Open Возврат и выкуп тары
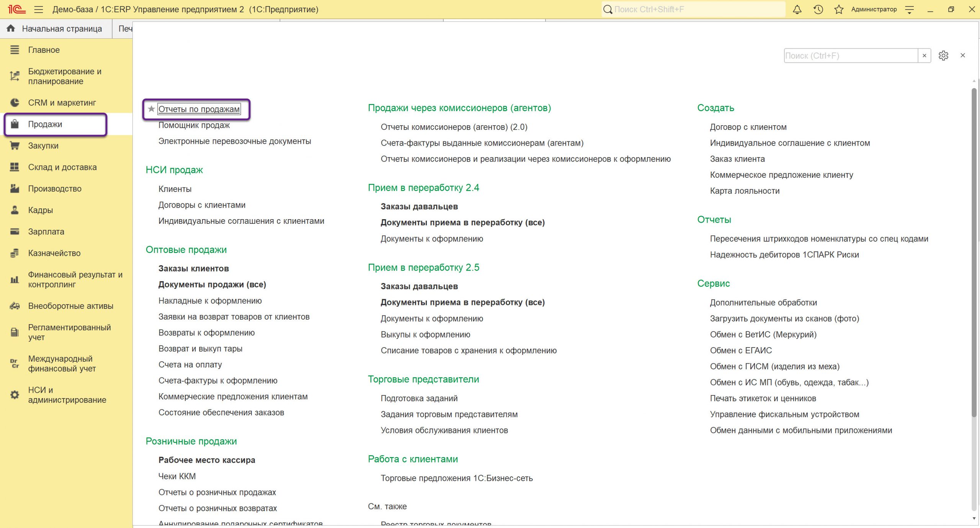Viewport: 980px width, 528px height. [200, 349]
